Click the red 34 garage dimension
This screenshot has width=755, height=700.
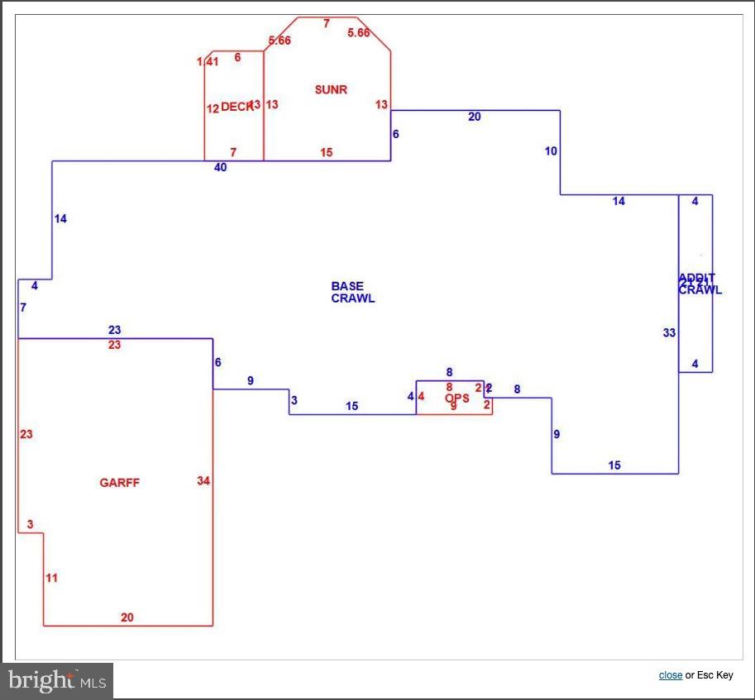click(203, 480)
